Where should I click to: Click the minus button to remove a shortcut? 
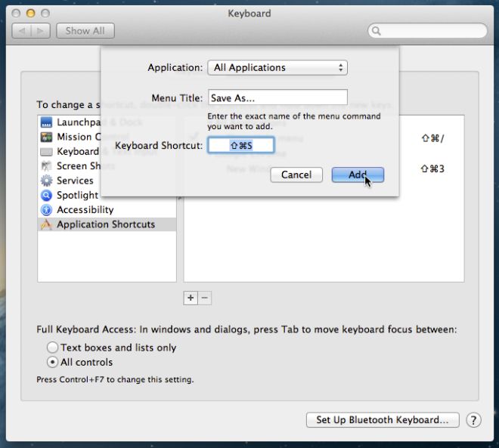coord(205,298)
